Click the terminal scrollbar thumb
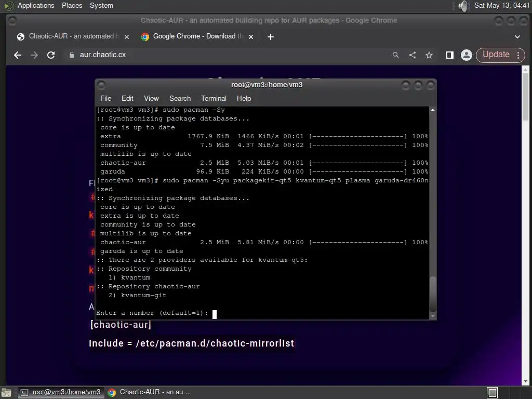This screenshot has height=399, width=532. point(433,294)
